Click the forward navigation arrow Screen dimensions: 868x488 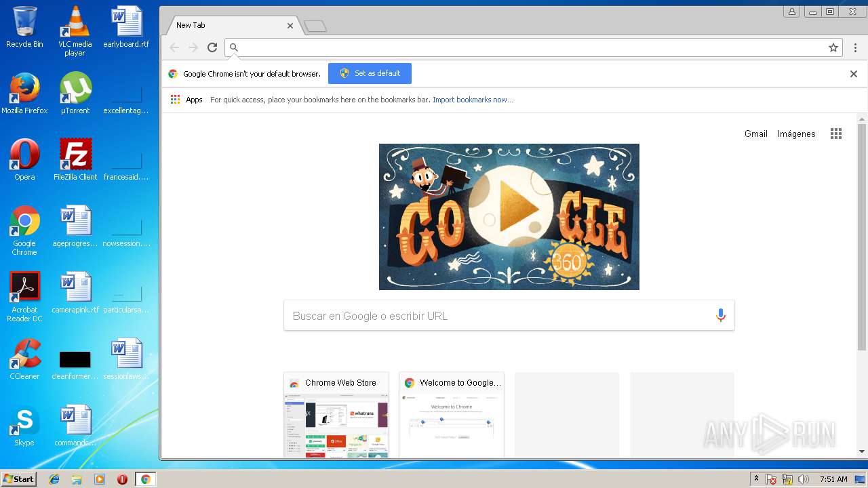pos(193,47)
